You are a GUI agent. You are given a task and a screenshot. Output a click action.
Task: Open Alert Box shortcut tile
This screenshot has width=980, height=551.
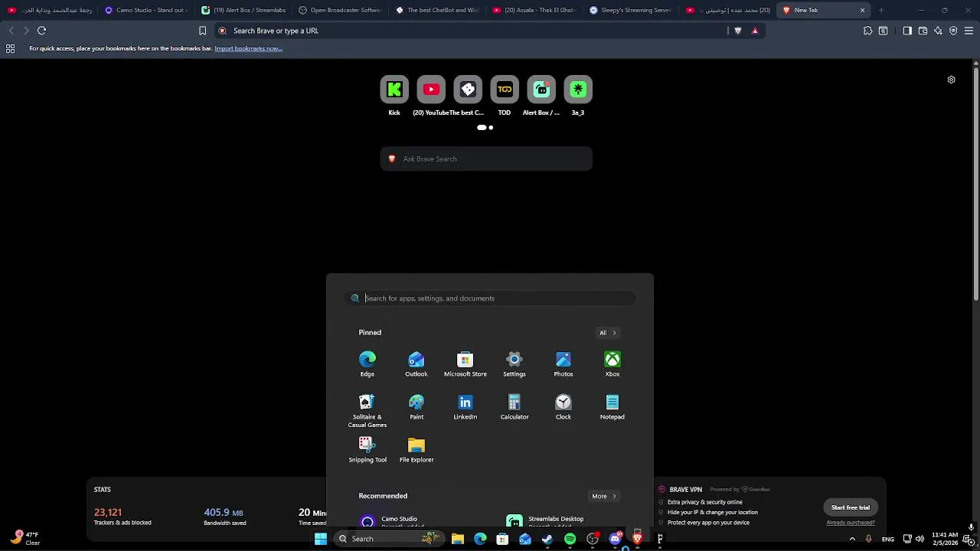(x=541, y=90)
